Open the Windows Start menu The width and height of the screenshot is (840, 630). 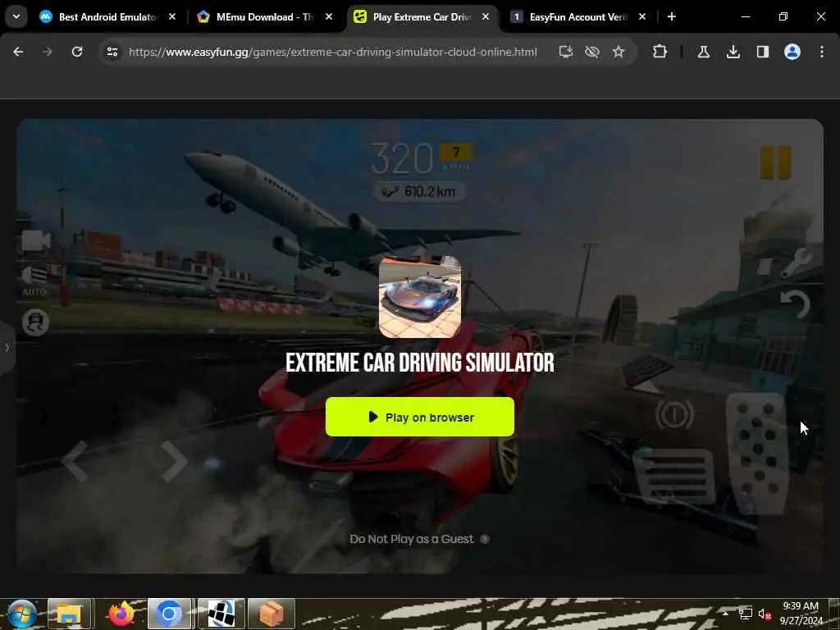pyautogui.click(x=21, y=614)
